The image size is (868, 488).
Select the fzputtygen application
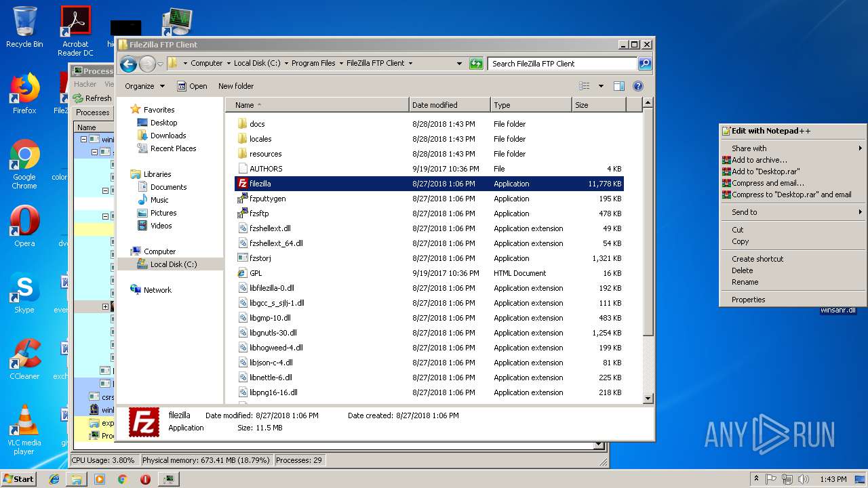click(x=429, y=199)
